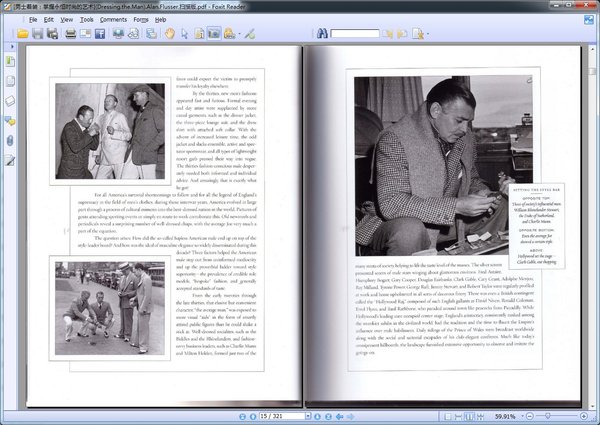Image resolution: width=600 pixels, height=425 pixels.
Task: Expand the zoom percentage dropdown
Action: 523,416
